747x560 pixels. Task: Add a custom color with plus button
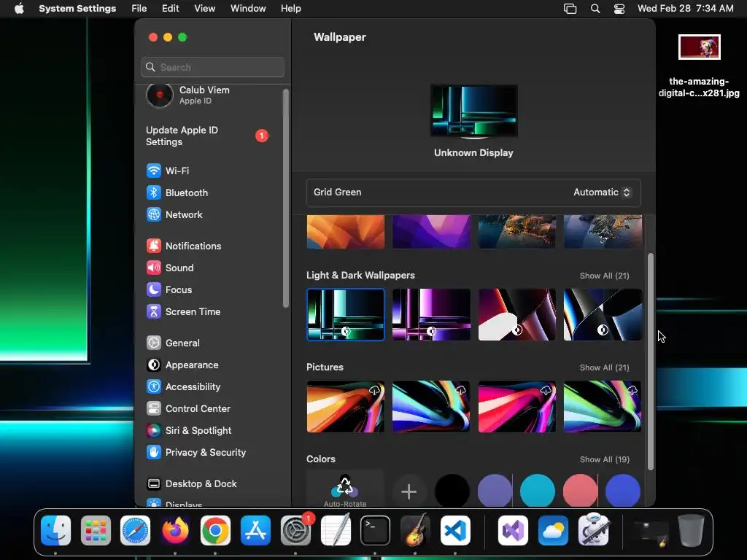(409, 491)
